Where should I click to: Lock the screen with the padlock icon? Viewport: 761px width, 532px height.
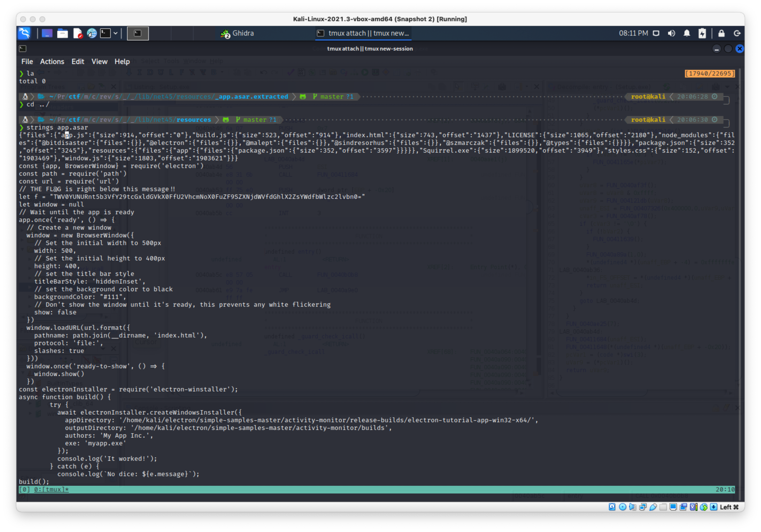point(721,33)
